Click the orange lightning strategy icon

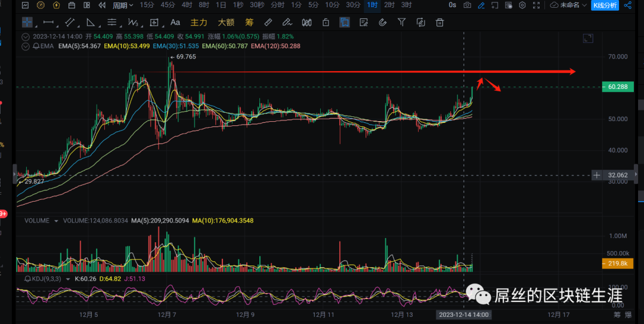[x=56, y=5]
